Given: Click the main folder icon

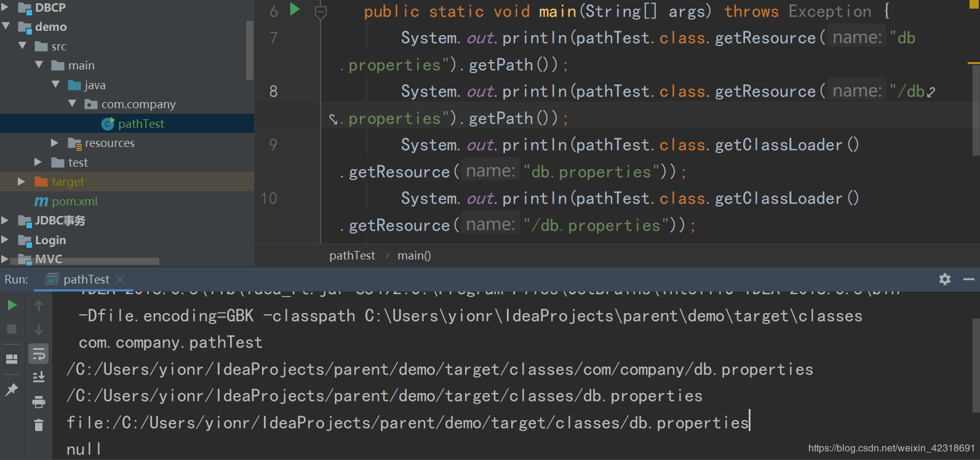Looking at the screenshot, I should click(58, 66).
